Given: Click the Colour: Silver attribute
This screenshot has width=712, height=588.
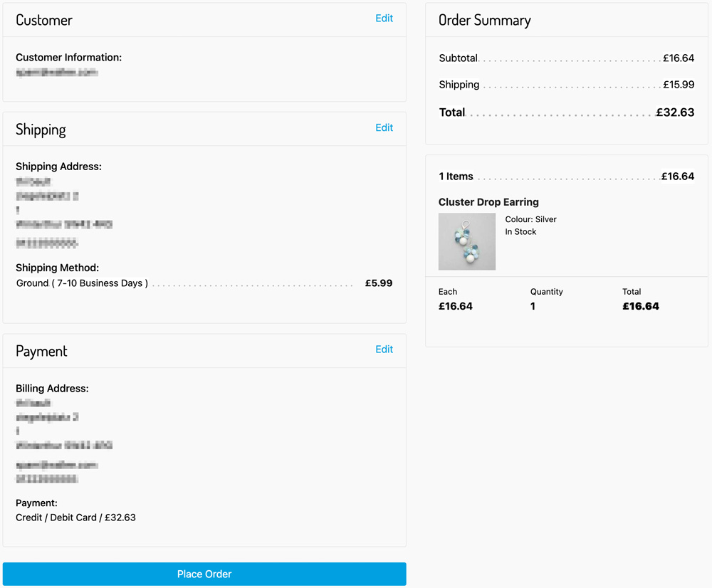Looking at the screenshot, I should pyautogui.click(x=530, y=219).
